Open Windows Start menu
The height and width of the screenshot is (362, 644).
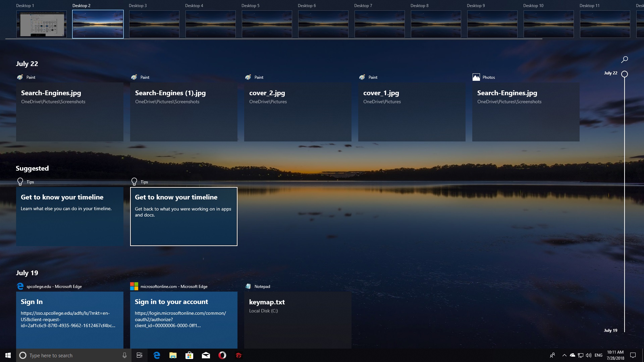point(8,355)
